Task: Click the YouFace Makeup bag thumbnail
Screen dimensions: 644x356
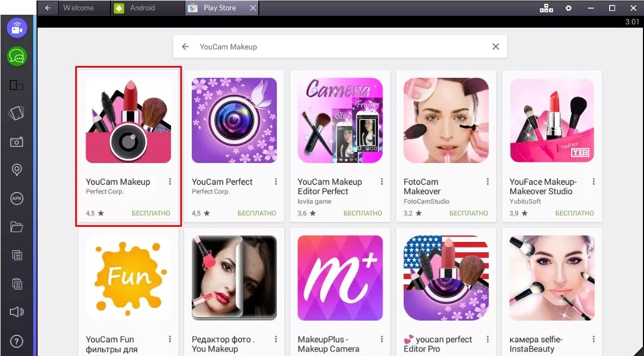Action: 552,120
